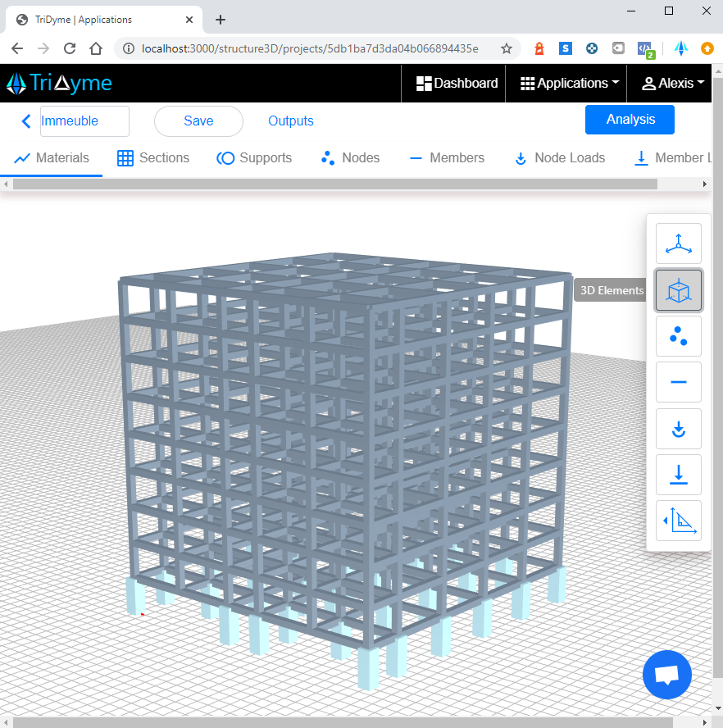View site information icon in address bar

(x=128, y=48)
